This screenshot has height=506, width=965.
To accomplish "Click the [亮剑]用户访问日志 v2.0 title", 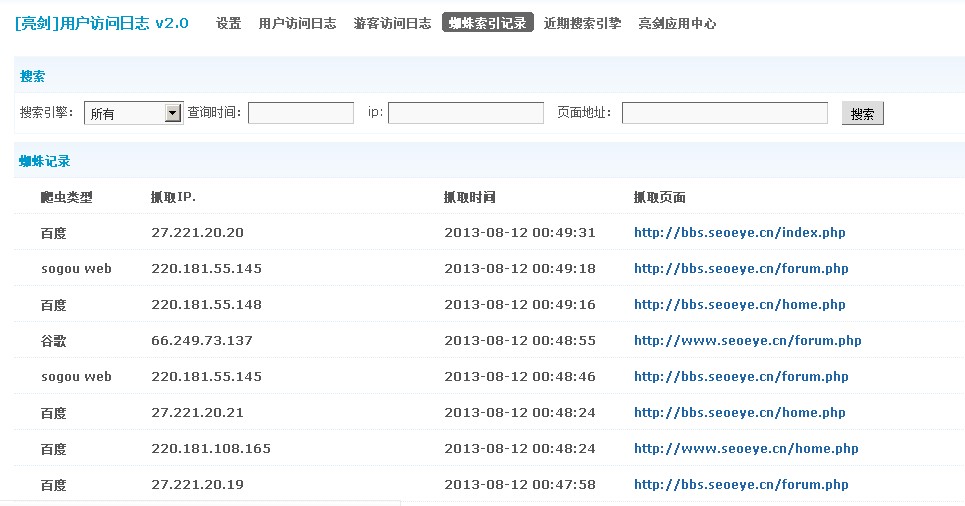I will [102, 23].
